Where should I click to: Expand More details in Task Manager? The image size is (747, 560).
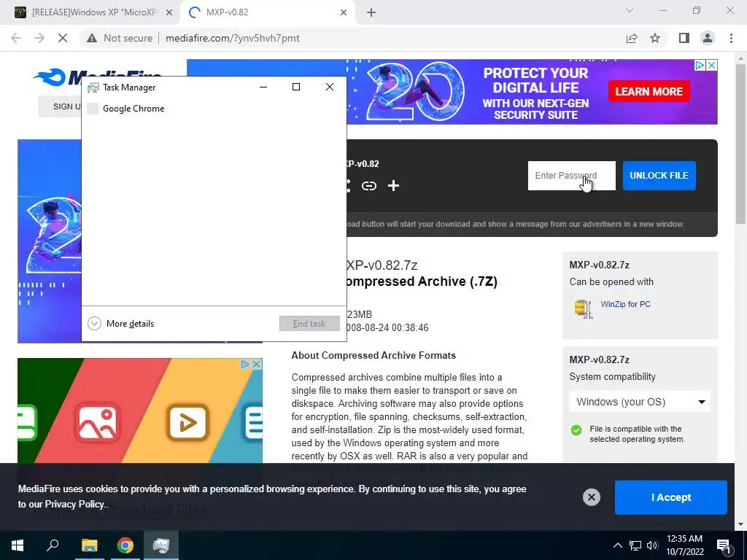[x=121, y=324]
